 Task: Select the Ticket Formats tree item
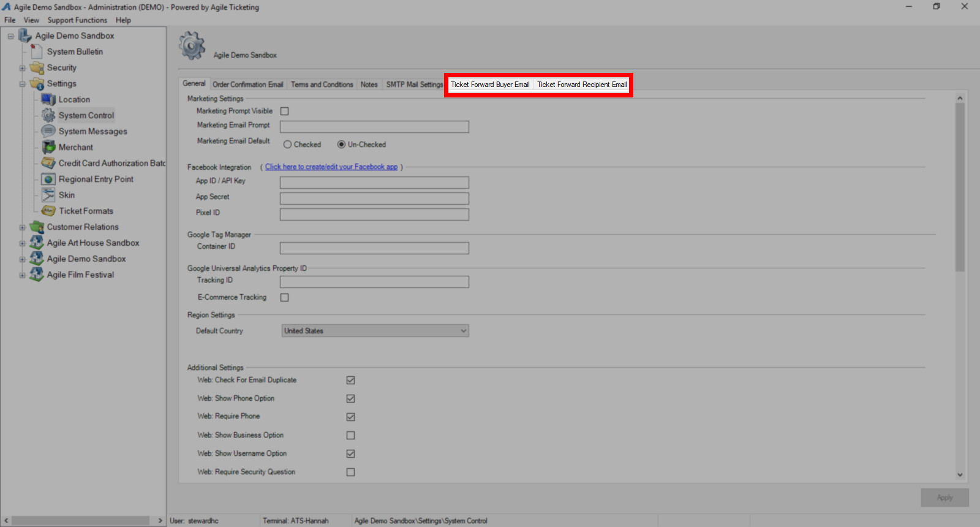click(86, 211)
